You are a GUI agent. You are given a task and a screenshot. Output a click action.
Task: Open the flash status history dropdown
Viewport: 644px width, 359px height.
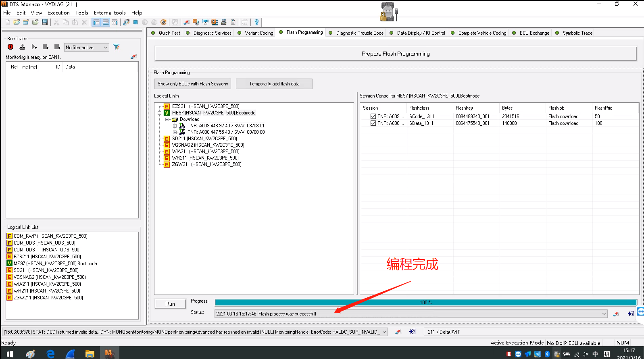click(x=604, y=314)
